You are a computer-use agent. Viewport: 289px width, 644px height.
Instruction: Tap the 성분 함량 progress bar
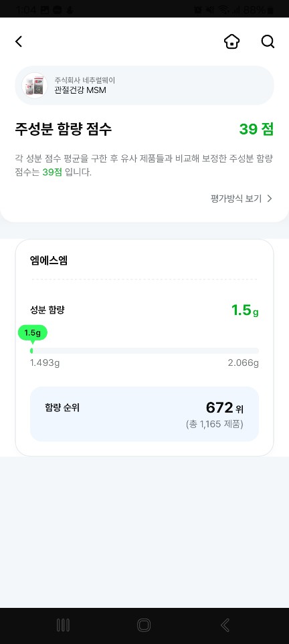pyautogui.click(x=144, y=350)
